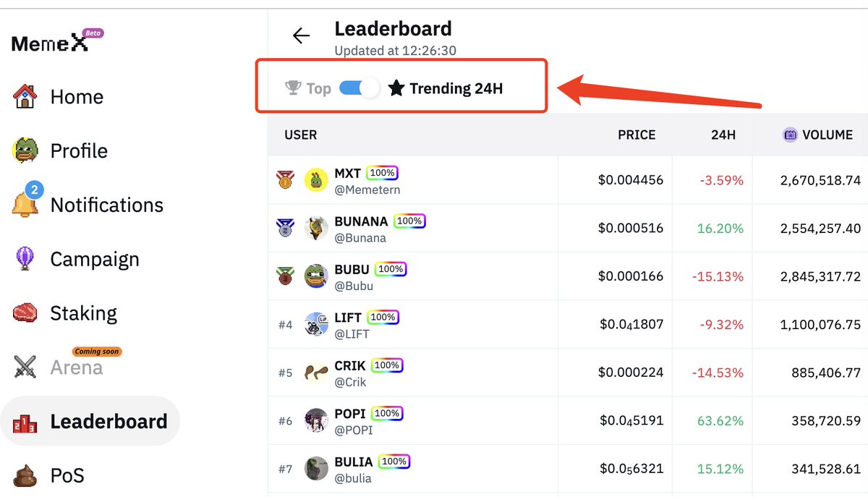This screenshot has width=868, height=497.
Task: Select the Staking meat icon
Action: tap(25, 313)
